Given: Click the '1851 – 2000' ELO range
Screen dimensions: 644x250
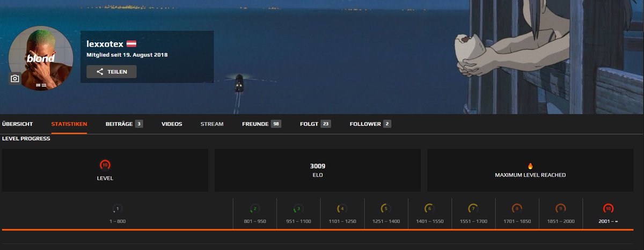Looking at the screenshot, I should (x=560, y=221).
